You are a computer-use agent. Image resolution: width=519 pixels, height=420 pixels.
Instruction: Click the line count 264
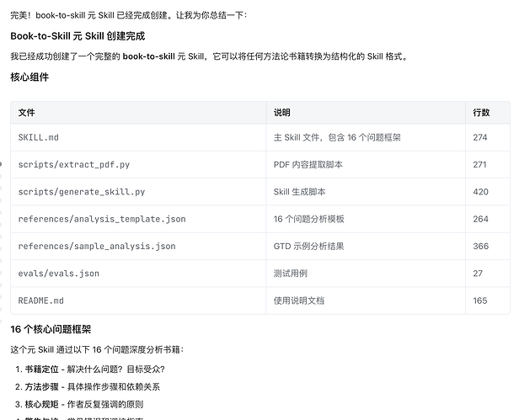click(x=480, y=219)
